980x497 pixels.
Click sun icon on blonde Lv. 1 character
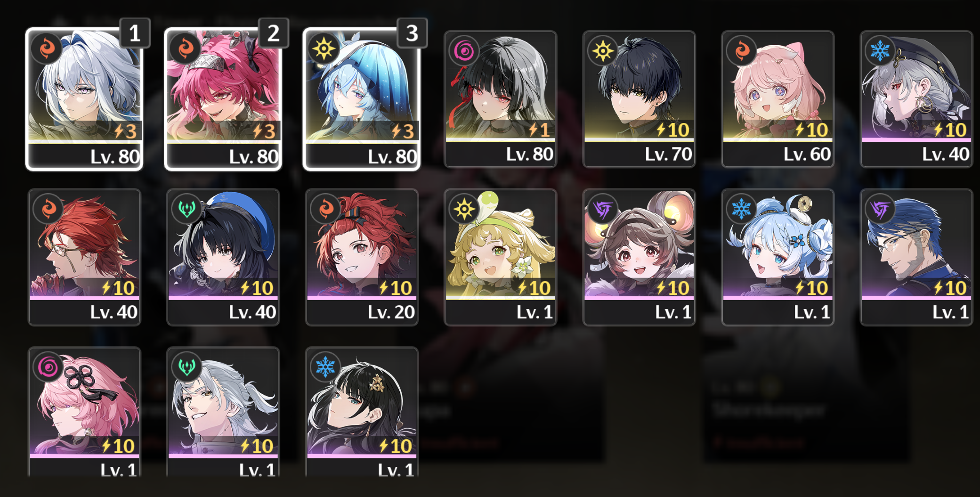[464, 209]
